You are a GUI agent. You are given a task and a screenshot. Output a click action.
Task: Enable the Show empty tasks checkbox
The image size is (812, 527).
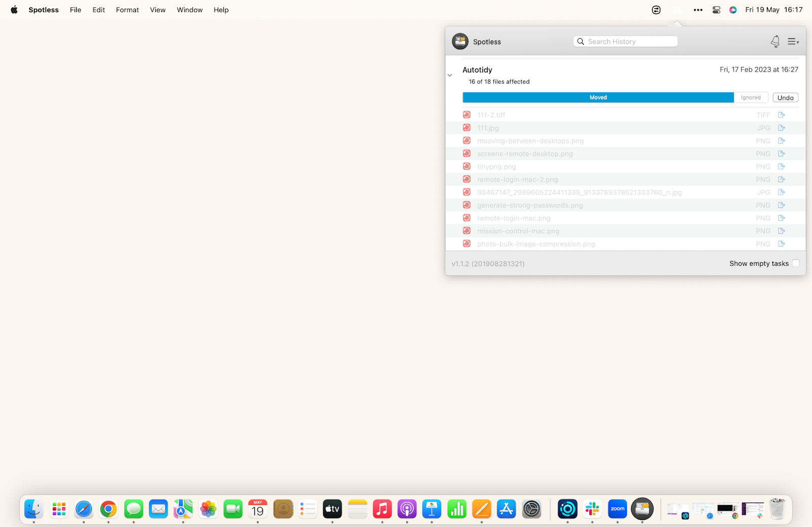point(796,263)
